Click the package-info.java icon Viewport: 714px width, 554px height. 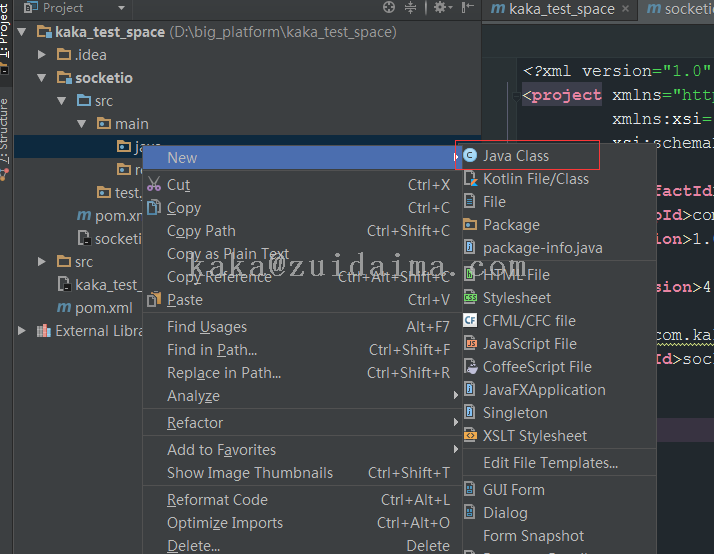coord(469,247)
